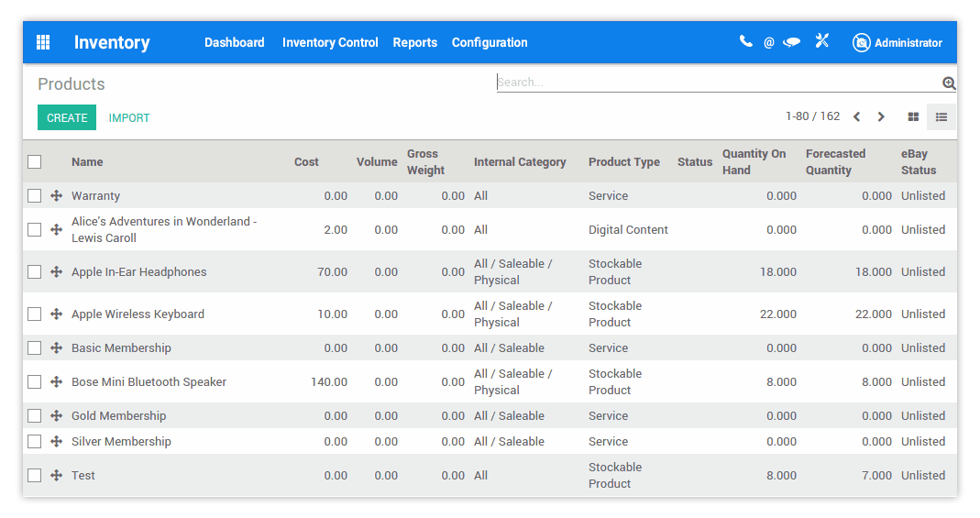Click the Digital Content product type cell
The image size is (980, 518).
[x=628, y=229]
